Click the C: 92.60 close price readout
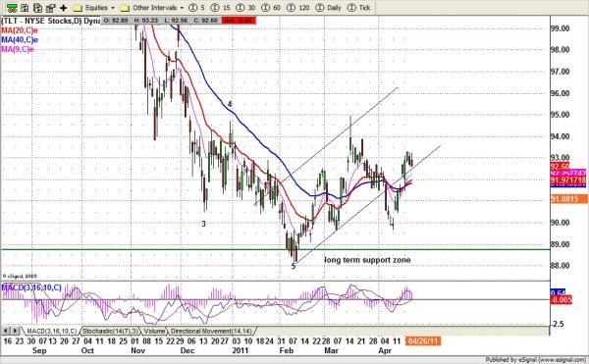Viewport: 589px width, 364px height. point(205,21)
